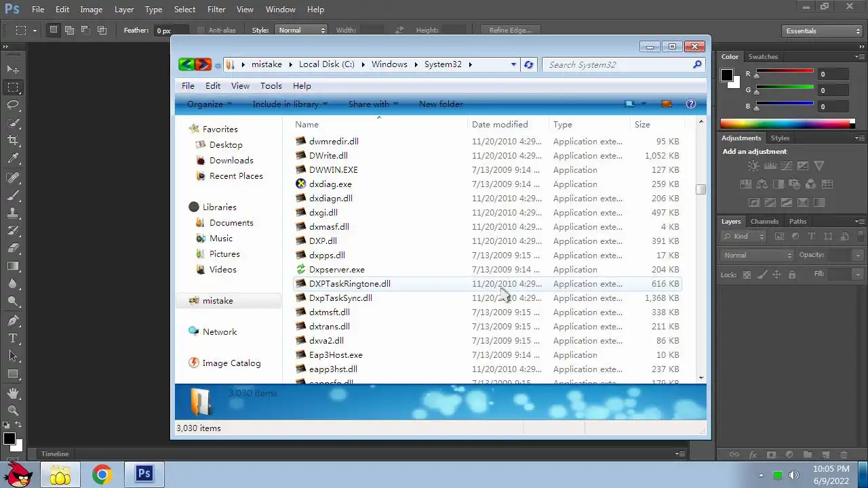The height and width of the screenshot is (488, 868).
Task: Add a Levels adjustment
Action: click(x=770, y=166)
